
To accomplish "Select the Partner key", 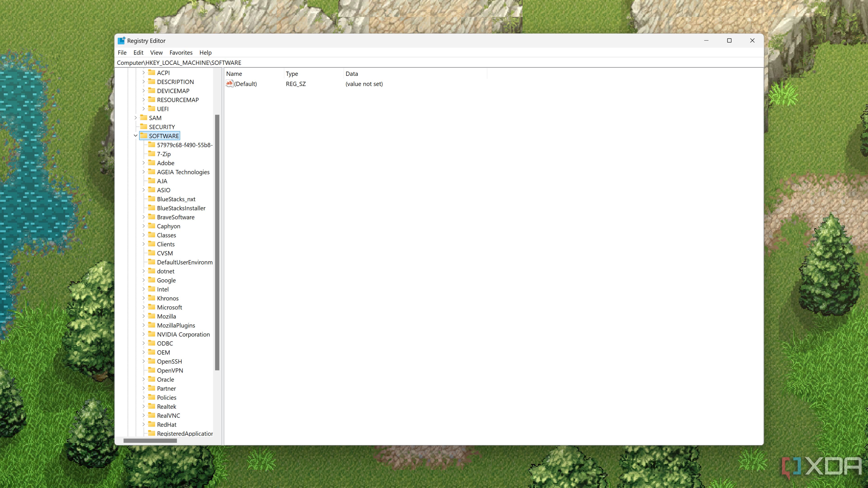I will tap(166, 389).
